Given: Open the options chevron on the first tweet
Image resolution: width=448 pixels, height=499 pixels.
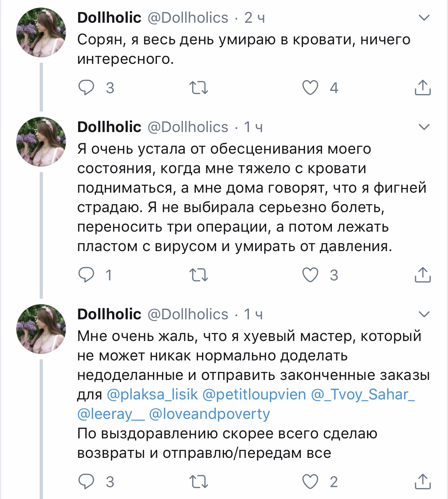Looking at the screenshot, I should (x=424, y=18).
